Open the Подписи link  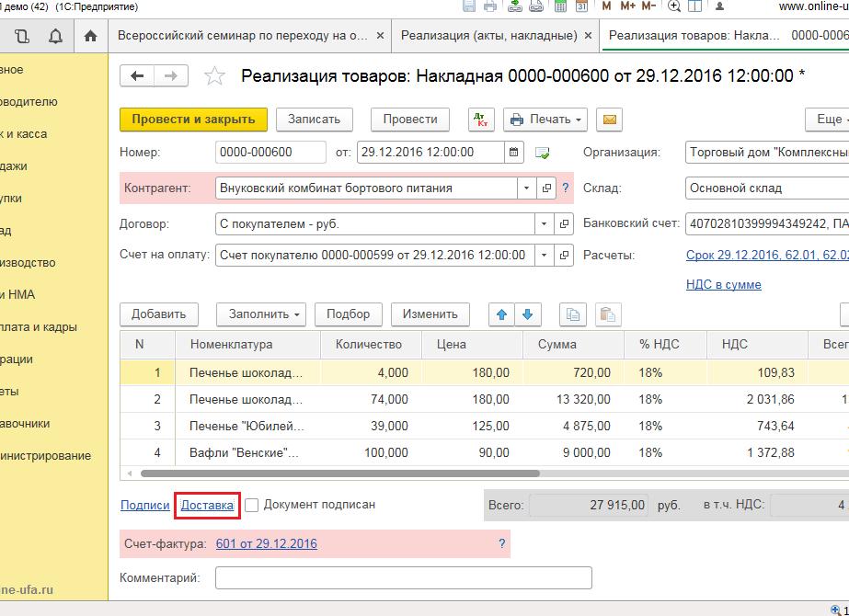point(145,506)
